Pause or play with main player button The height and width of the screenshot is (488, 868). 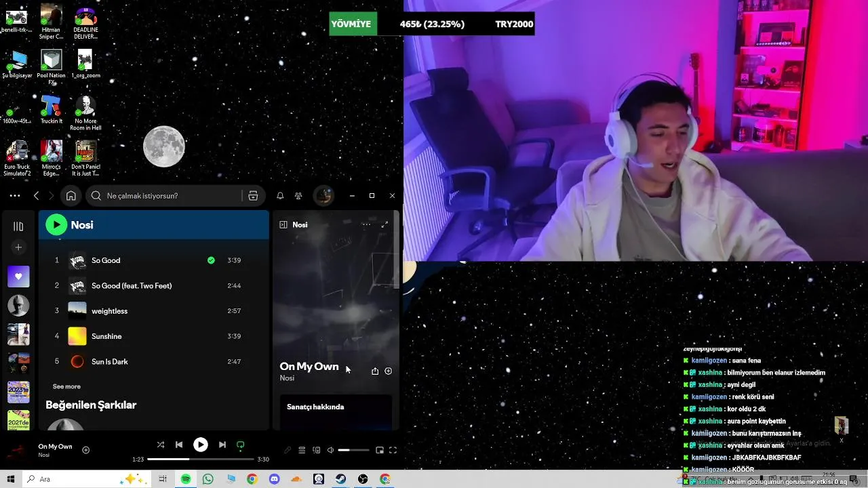(x=201, y=445)
